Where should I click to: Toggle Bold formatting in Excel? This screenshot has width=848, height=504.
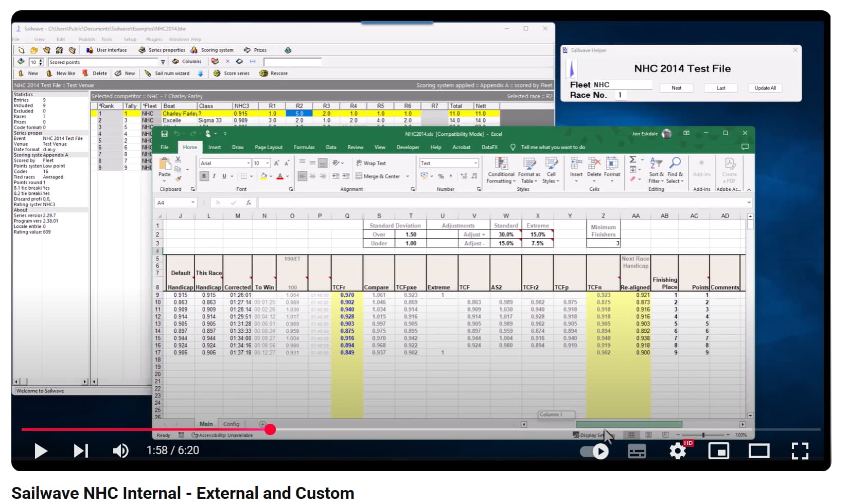tap(204, 176)
